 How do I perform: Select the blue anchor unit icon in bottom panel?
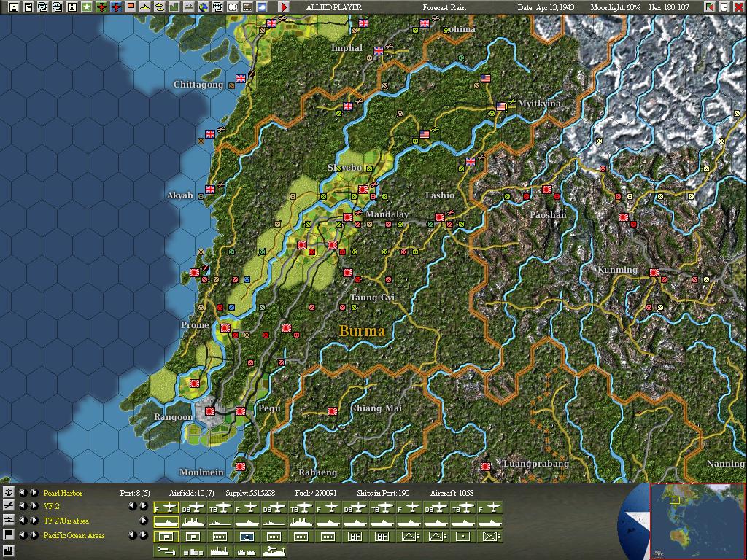tap(247, 537)
